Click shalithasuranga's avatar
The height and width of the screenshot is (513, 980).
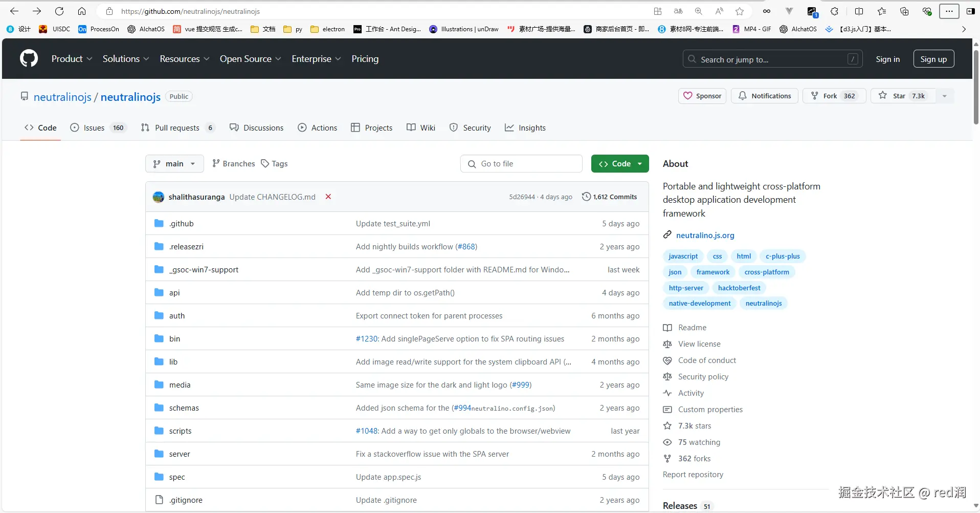pyautogui.click(x=159, y=197)
